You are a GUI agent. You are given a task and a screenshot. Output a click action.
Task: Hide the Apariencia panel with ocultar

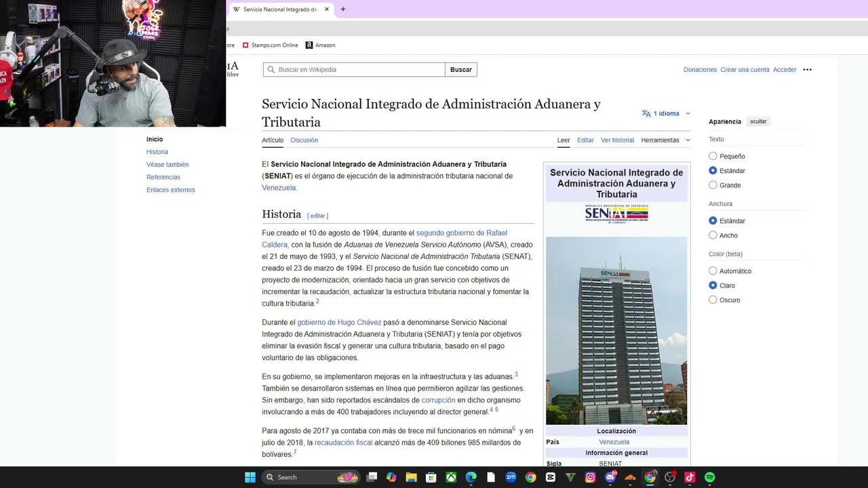point(758,121)
